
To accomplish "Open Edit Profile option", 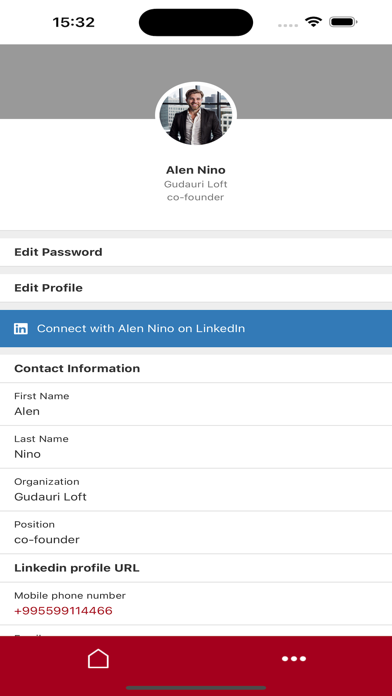I will (196, 288).
